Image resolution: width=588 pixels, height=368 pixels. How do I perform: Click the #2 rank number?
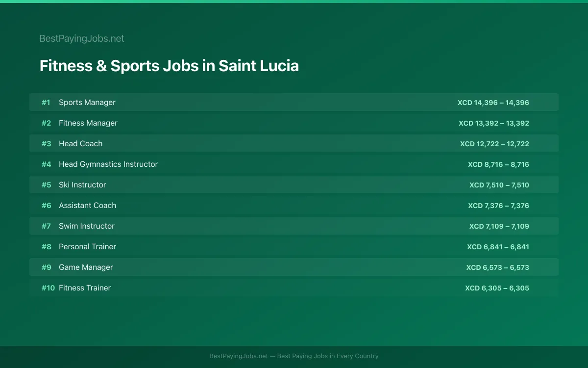[46, 123]
